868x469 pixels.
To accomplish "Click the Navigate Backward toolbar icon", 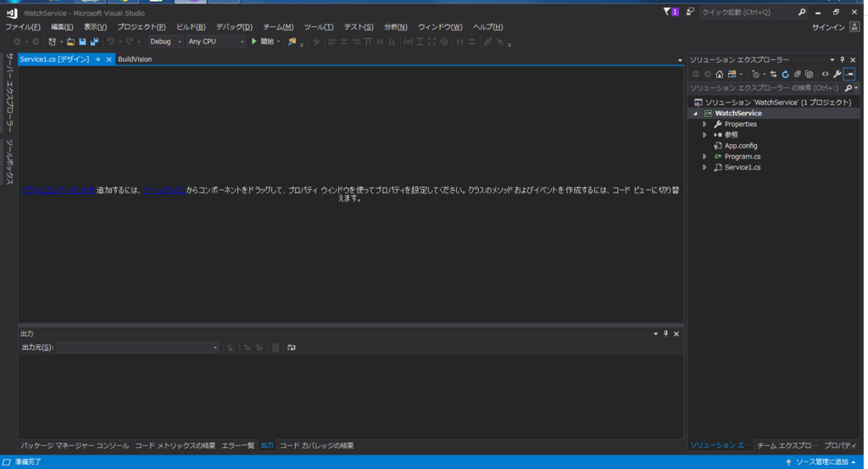I will coord(17,42).
